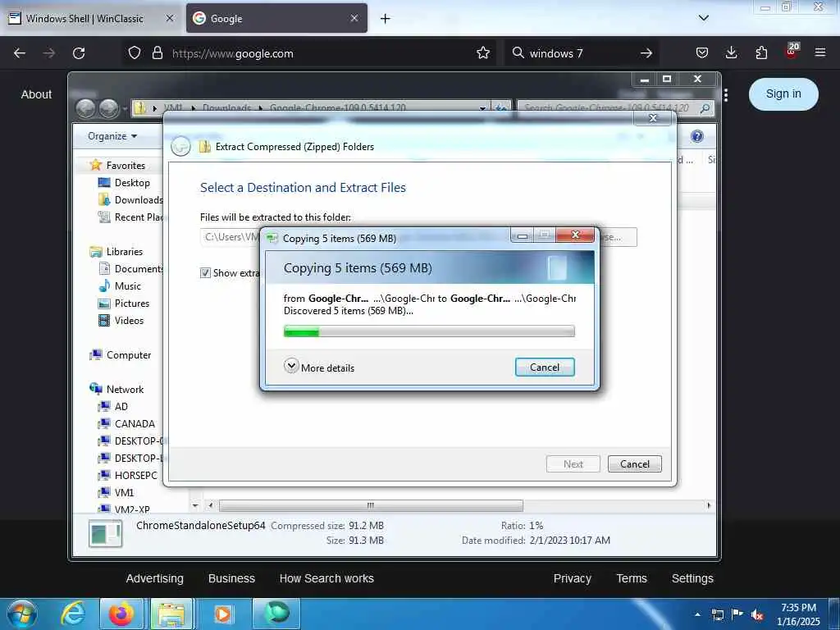Click ChromeStandaloneSetup64 file thumbnail in details pane
840x630 pixels.
point(106,533)
